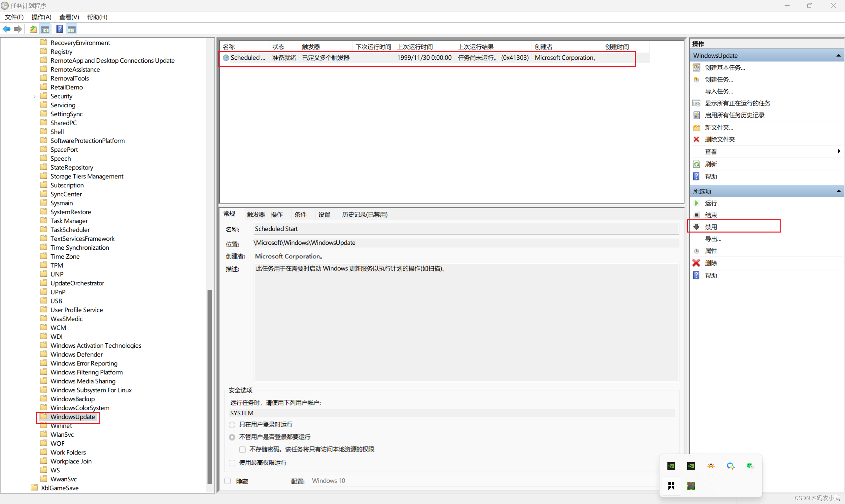Image resolution: width=845 pixels, height=504 pixels.
Task: Click Refresh (刷新) in the actions pane
Action: click(710, 164)
